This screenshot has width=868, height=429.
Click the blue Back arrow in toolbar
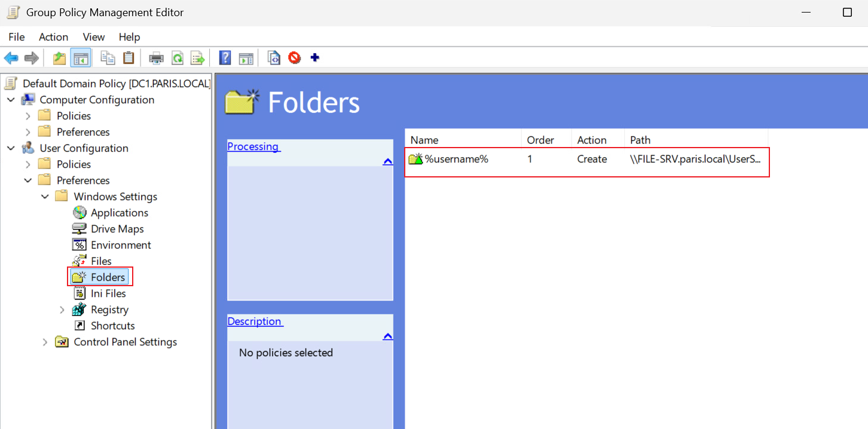pyautogui.click(x=11, y=58)
